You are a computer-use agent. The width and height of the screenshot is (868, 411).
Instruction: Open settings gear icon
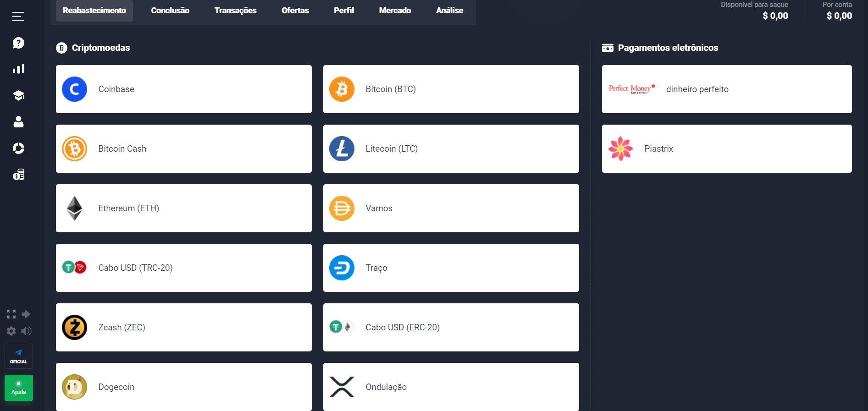11,331
